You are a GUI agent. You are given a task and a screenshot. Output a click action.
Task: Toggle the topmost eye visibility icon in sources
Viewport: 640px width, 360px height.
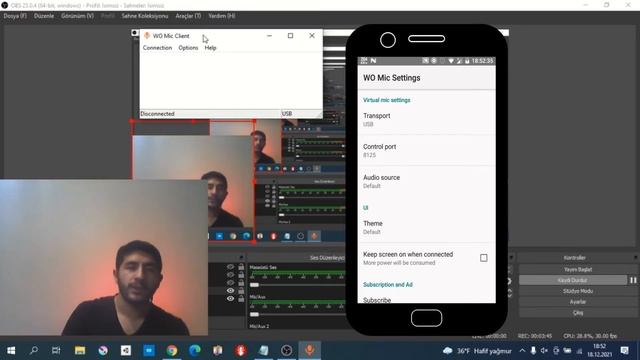coord(231,267)
